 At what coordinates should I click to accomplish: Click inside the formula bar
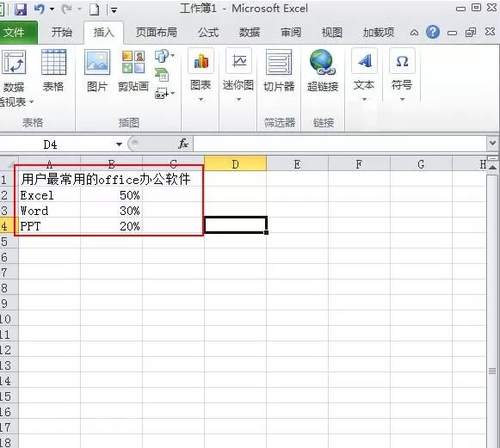click(x=340, y=144)
